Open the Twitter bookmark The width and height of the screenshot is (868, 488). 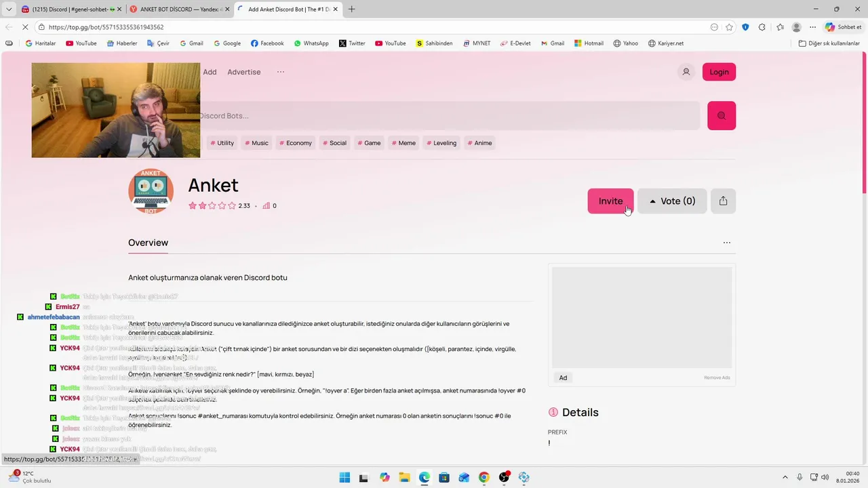point(352,43)
